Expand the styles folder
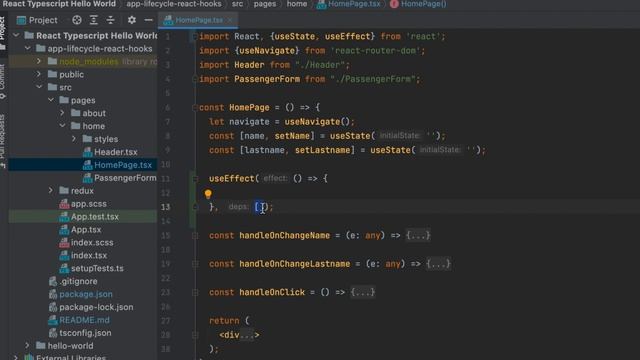Screen dimensions: 640x360 coord(74,139)
